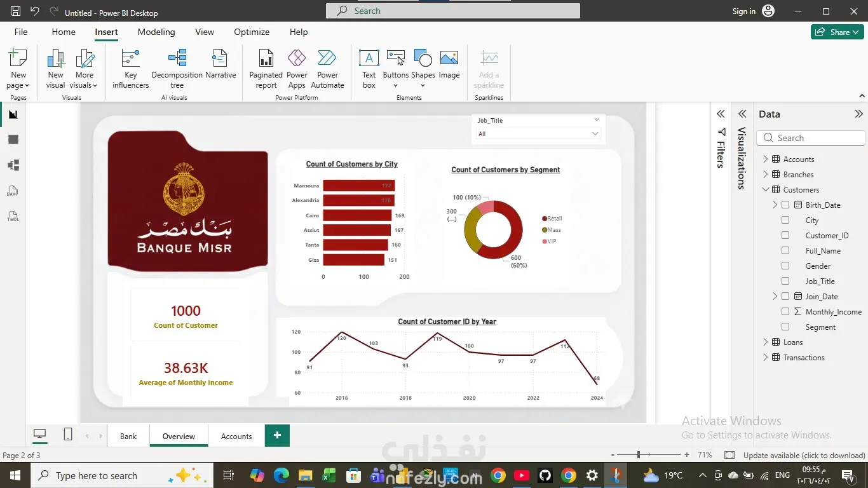The width and height of the screenshot is (868, 488).
Task: Click Update available link
Action: click(804, 455)
